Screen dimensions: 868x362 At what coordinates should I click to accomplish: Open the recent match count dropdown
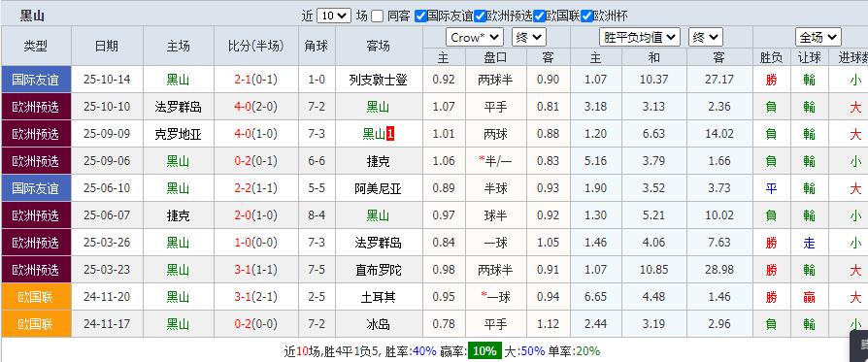click(334, 16)
